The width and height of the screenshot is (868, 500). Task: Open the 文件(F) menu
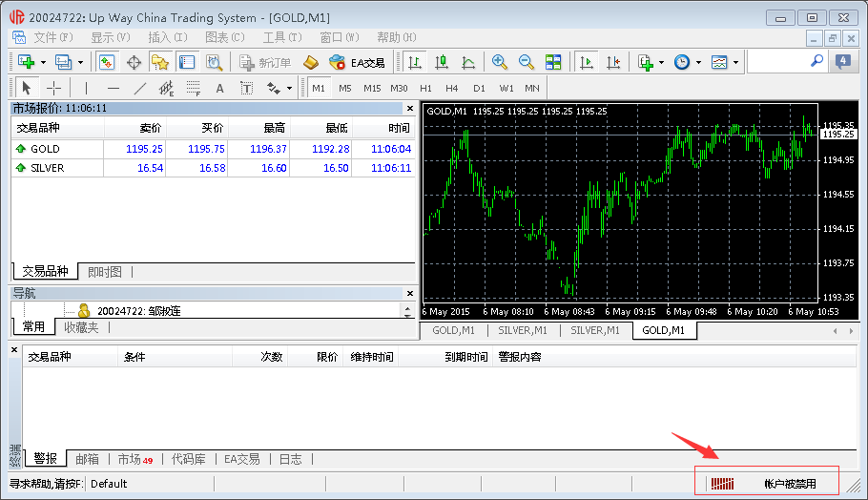[x=53, y=37]
